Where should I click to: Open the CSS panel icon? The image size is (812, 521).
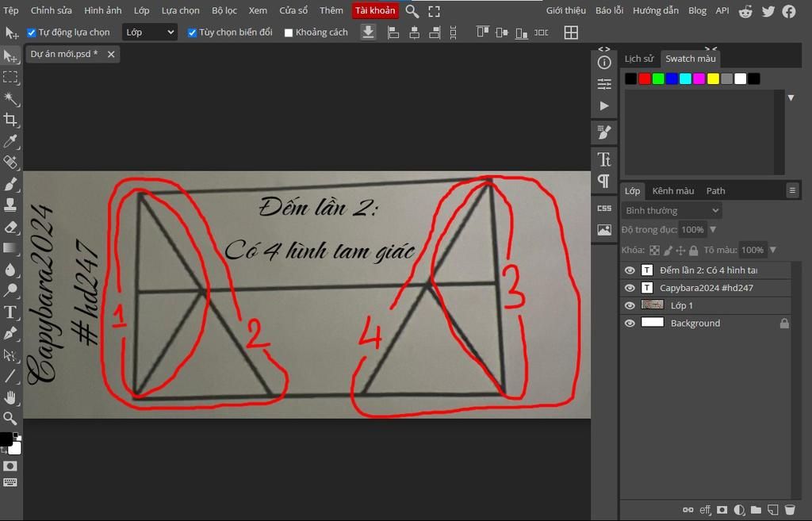603,209
